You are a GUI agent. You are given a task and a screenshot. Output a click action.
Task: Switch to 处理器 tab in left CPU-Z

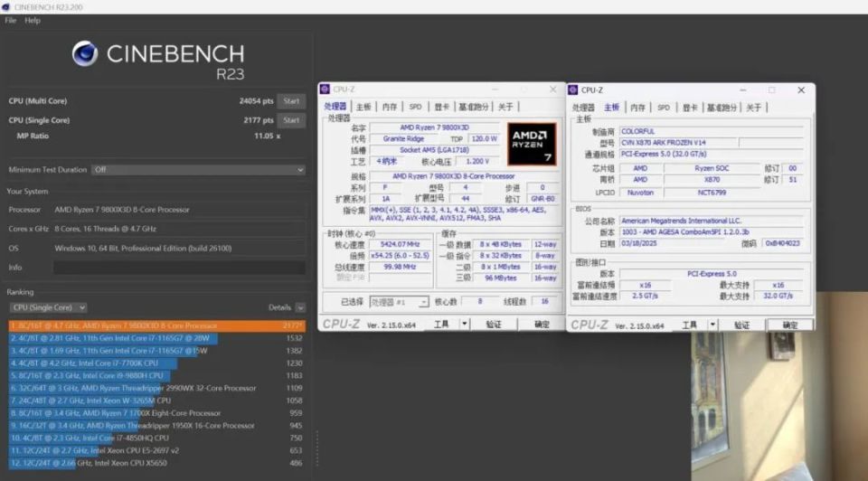coord(335,107)
